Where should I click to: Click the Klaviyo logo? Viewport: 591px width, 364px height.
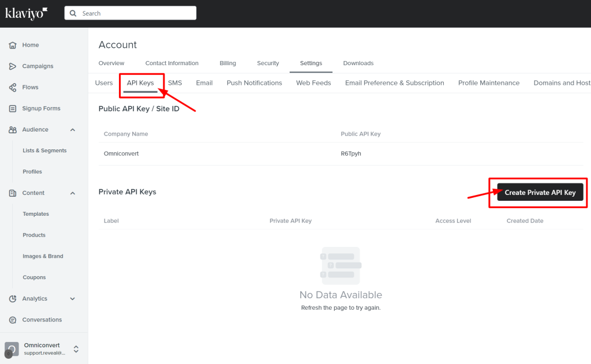pyautogui.click(x=27, y=13)
